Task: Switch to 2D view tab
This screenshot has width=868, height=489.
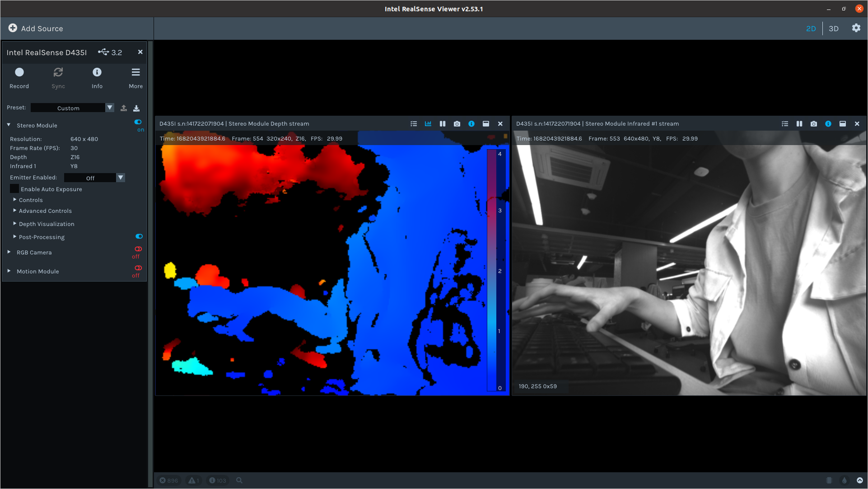Action: pyautogui.click(x=811, y=28)
